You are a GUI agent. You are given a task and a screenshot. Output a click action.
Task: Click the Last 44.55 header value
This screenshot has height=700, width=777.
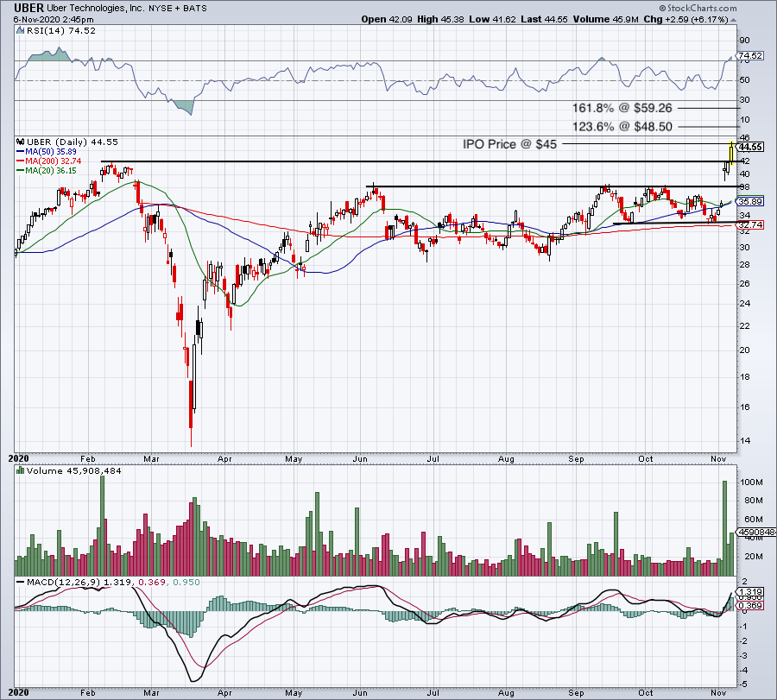(545, 19)
